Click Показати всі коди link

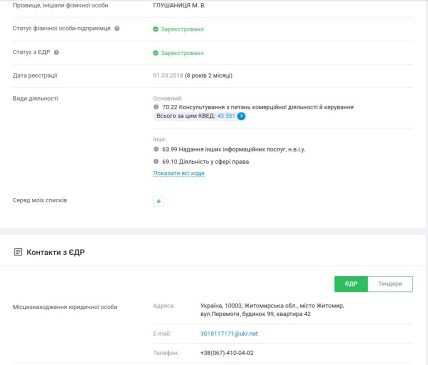(x=179, y=173)
